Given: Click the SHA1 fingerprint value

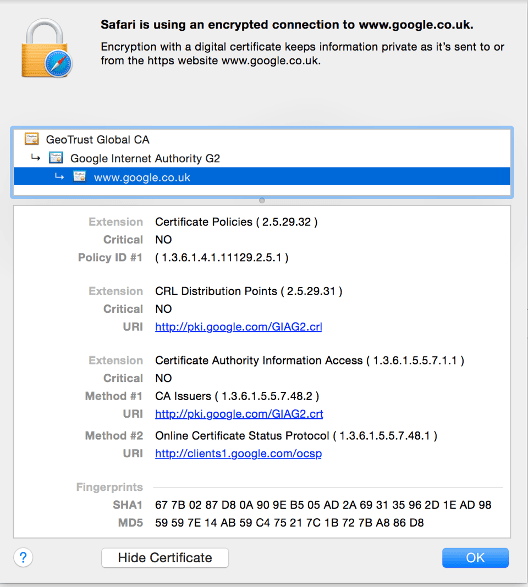Looking at the screenshot, I should pos(323,505).
